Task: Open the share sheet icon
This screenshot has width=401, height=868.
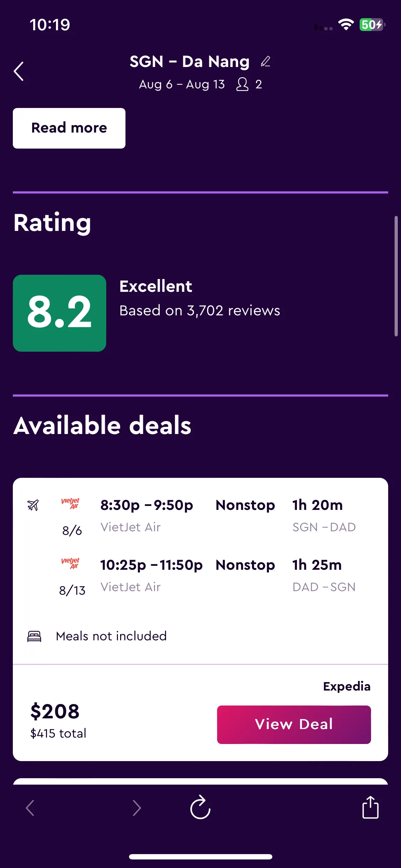Action: pyautogui.click(x=370, y=807)
